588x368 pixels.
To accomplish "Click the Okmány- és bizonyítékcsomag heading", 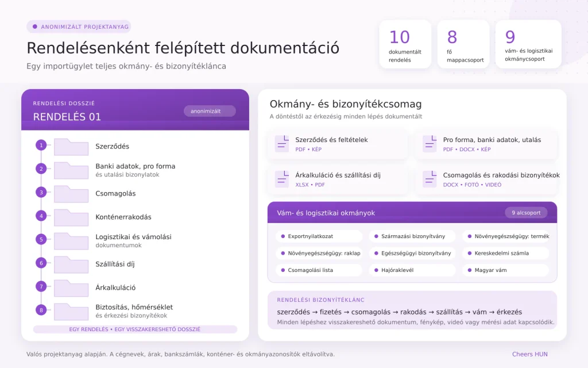I will [x=346, y=104].
